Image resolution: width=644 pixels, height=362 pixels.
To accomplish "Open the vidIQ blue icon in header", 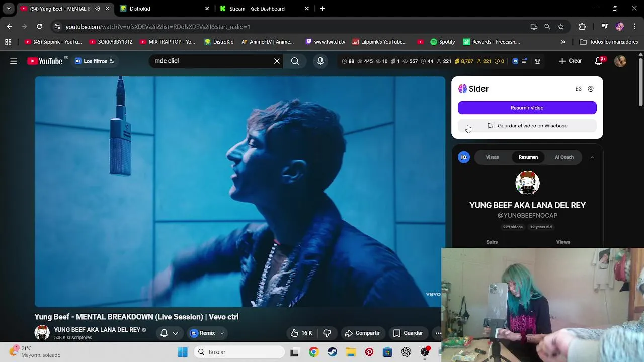I will (x=515, y=61).
